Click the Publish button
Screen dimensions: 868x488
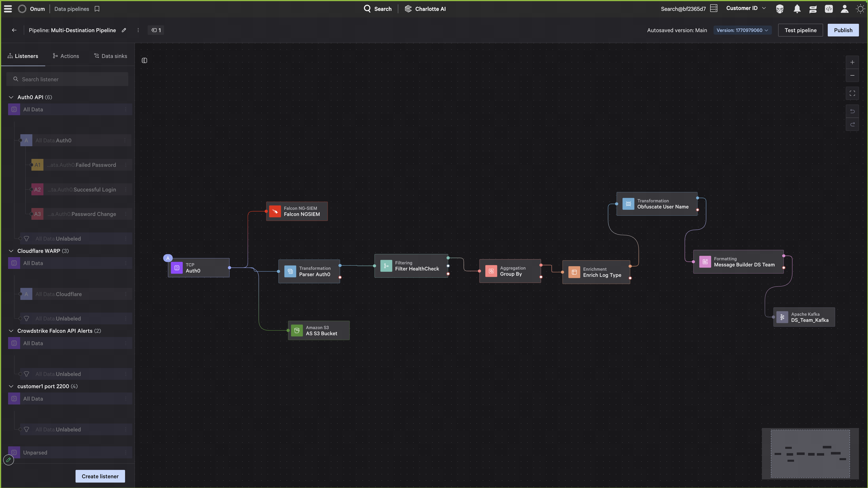coord(843,30)
